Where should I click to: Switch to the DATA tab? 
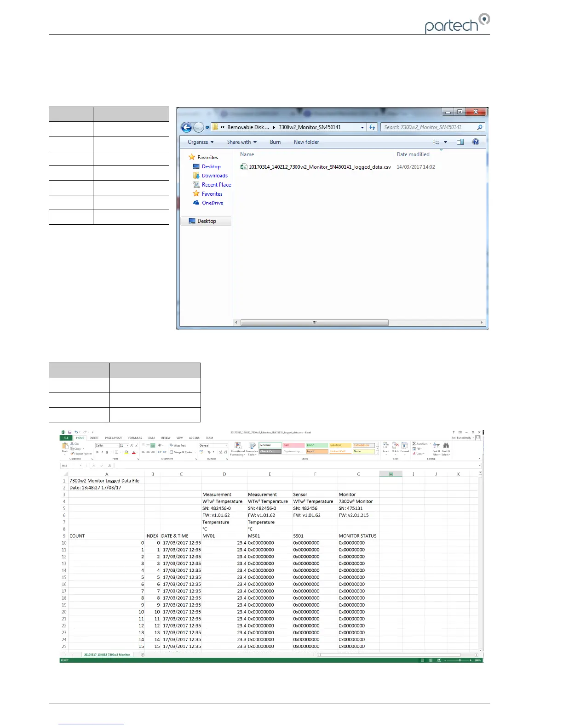152,438
